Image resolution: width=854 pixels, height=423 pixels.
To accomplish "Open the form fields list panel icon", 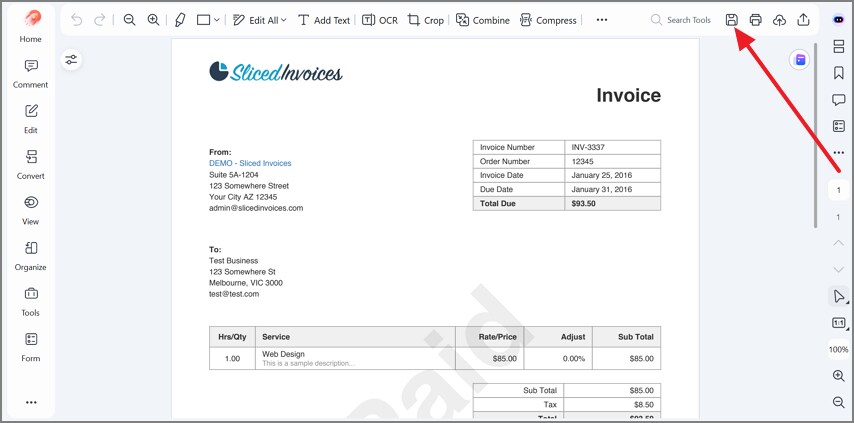I will [x=839, y=126].
